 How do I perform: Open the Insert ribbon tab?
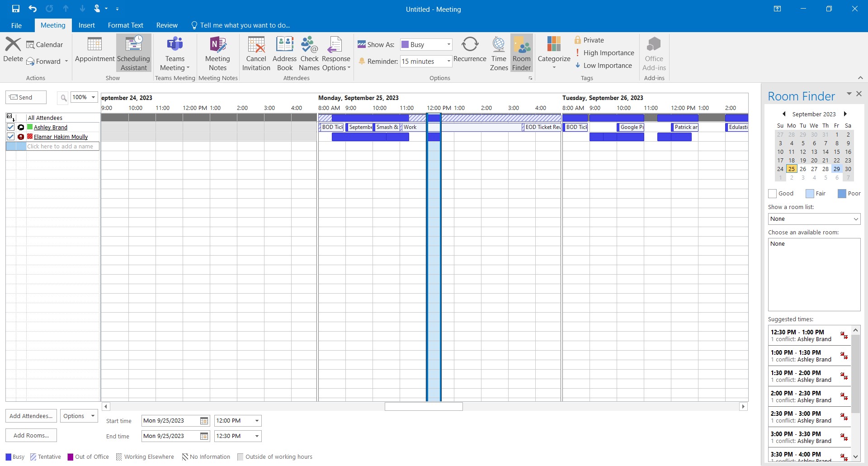point(86,25)
